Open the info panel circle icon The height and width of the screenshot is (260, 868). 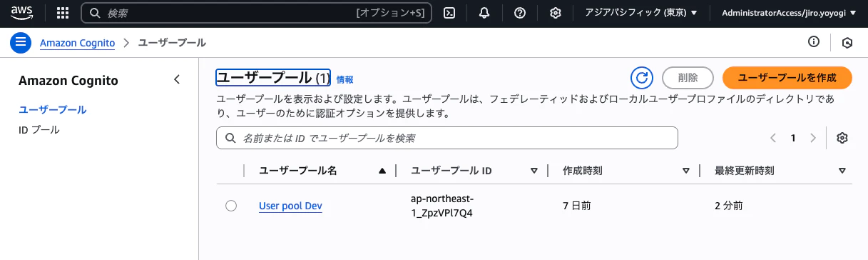pos(814,42)
